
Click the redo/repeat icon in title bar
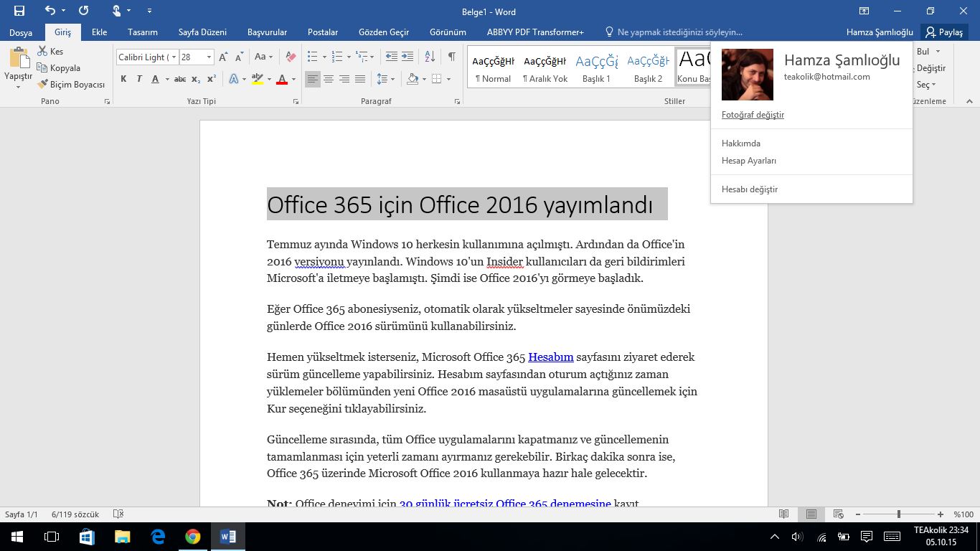[x=84, y=11]
